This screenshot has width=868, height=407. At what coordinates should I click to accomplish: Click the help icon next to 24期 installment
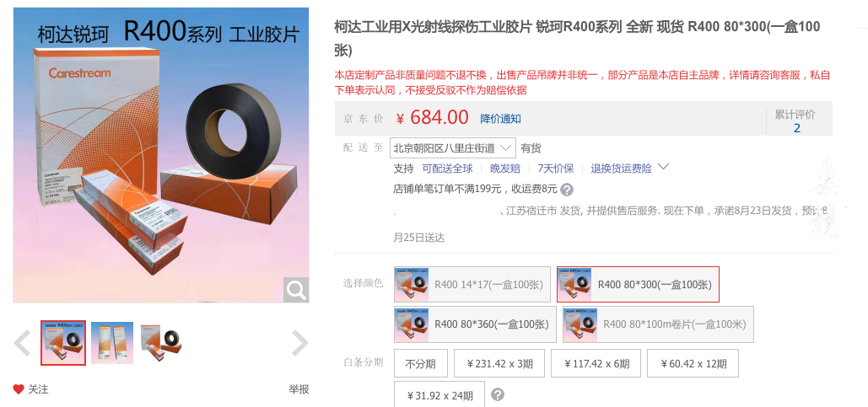(x=498, y=395)
